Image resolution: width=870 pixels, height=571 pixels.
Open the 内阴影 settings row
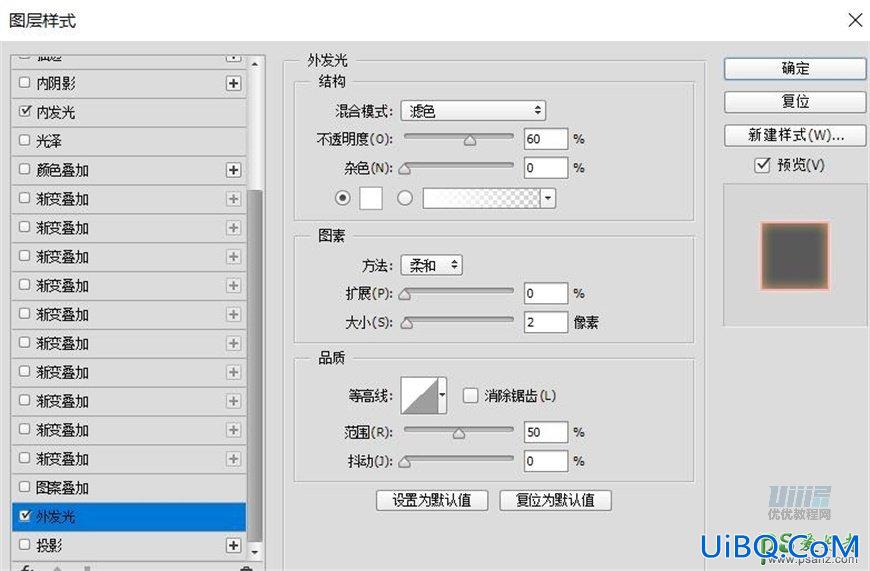(x=129, y=83)
